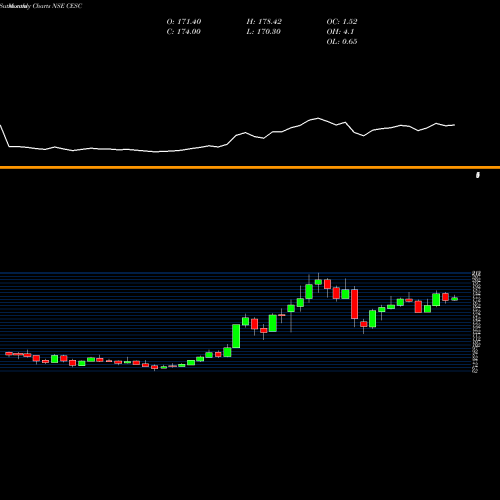Select the OL: 0.65 value
500x500 pixels.
[x=342, y=42]
